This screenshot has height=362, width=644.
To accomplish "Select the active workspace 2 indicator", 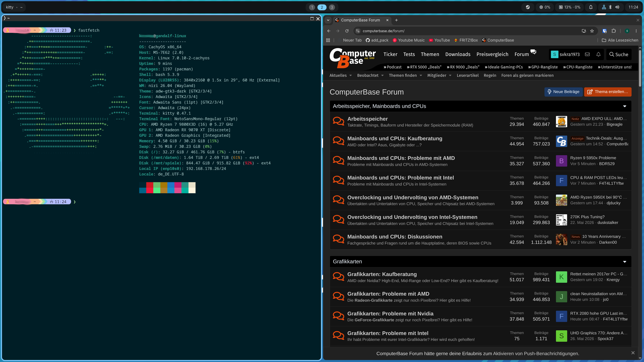I will pyautogui.click(x=322, y=7).
